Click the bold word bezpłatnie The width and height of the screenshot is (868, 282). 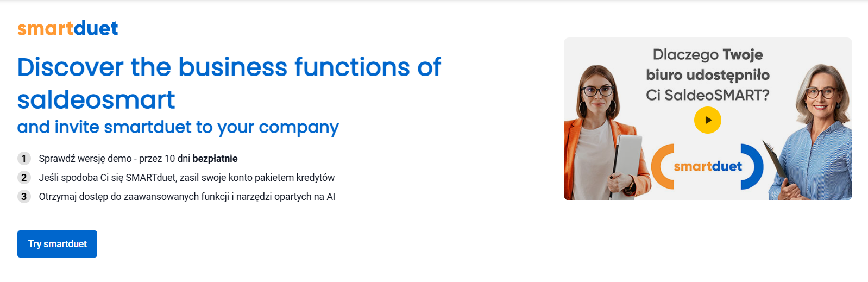[x=215, y=159]
